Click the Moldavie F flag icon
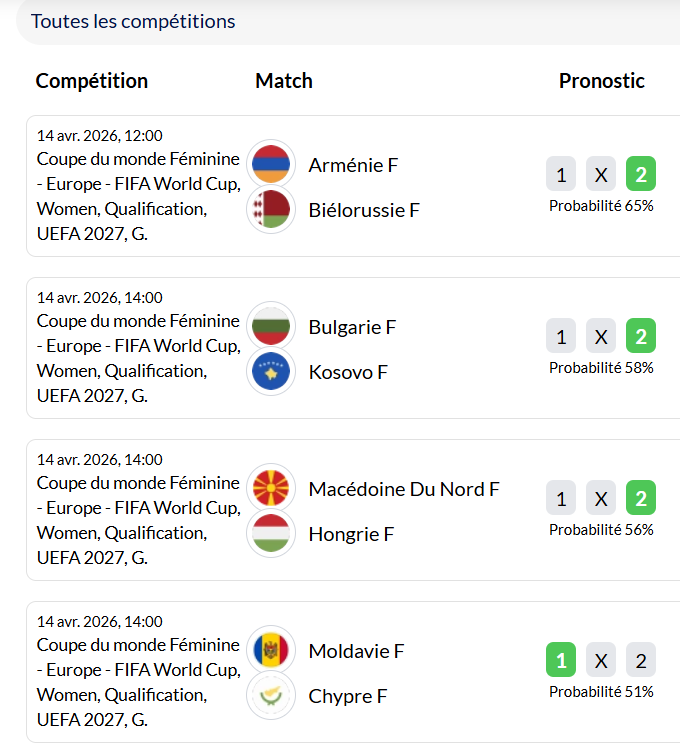Image resolution: width=680 pixels, height=754 pixels. 271,650
